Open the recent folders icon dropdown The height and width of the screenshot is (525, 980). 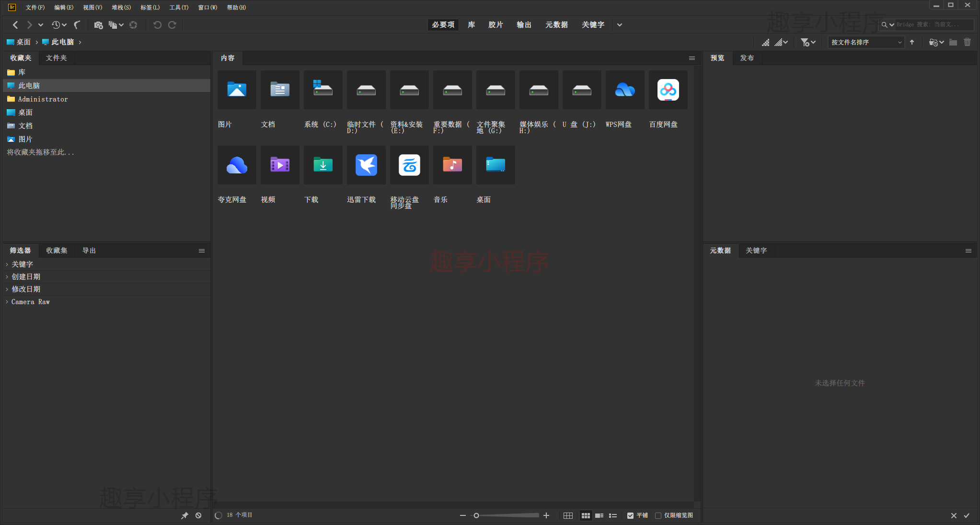coord(936,42)
